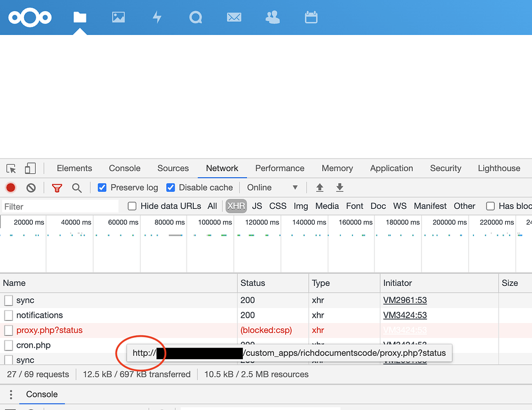The width and height of the screenshot is (532, 410).
Task: Open the Mail envelope icon
Action: (x=234, y=17)
